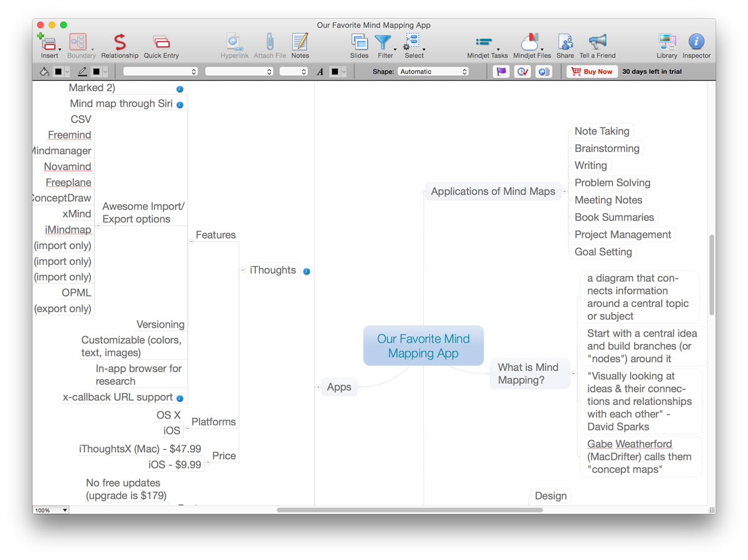The width and height of the screenshot is (748, 560).
Task: Collapse the Applications of Mind Maps branch
Action: point(564,192)
